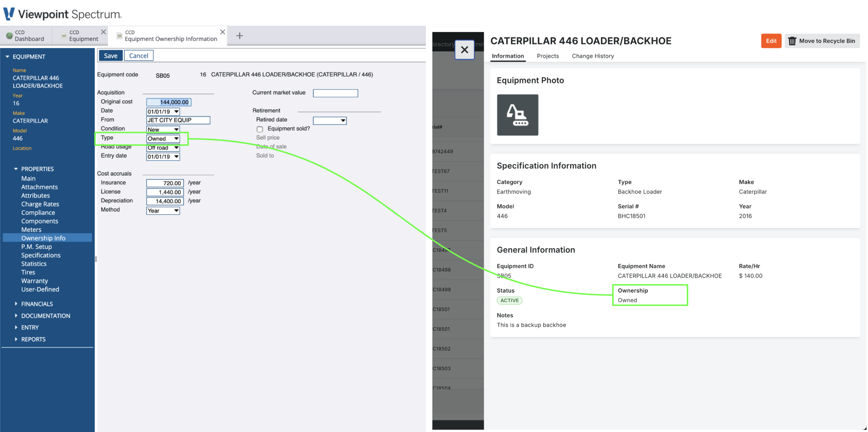Click the Save button
Viewport: 868px width, 432px height.
tap(111, 56)
